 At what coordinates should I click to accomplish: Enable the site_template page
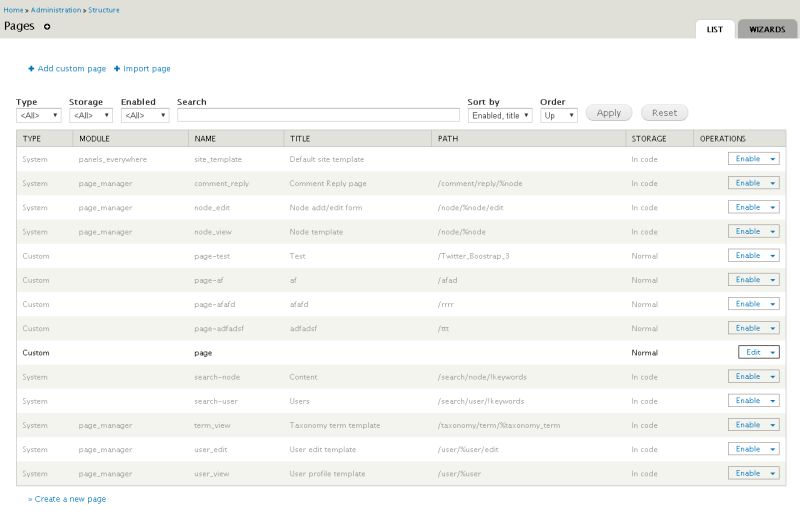coord(747,159)
